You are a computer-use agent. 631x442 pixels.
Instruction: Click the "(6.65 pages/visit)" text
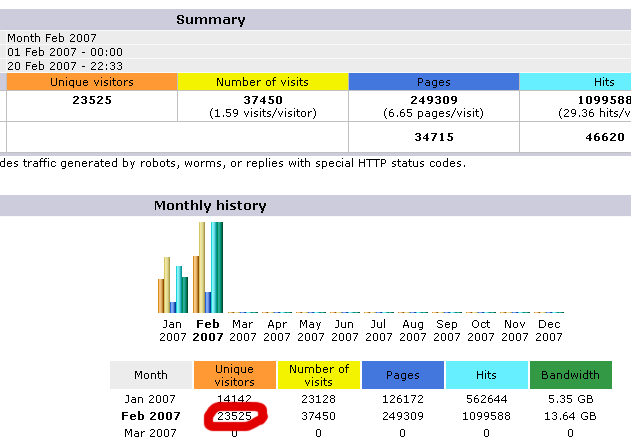pyautogui.click(x=433, y=113)
